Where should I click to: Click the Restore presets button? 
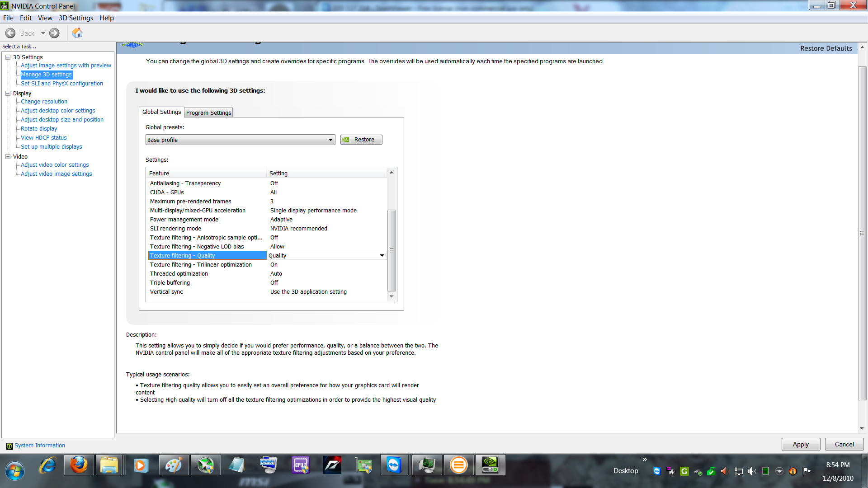(361, 140)
